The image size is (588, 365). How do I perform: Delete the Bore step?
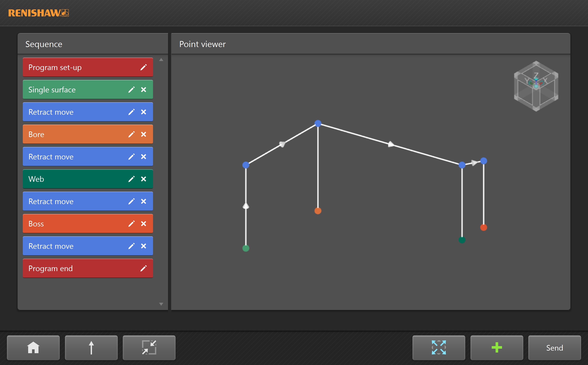(143, 134)
